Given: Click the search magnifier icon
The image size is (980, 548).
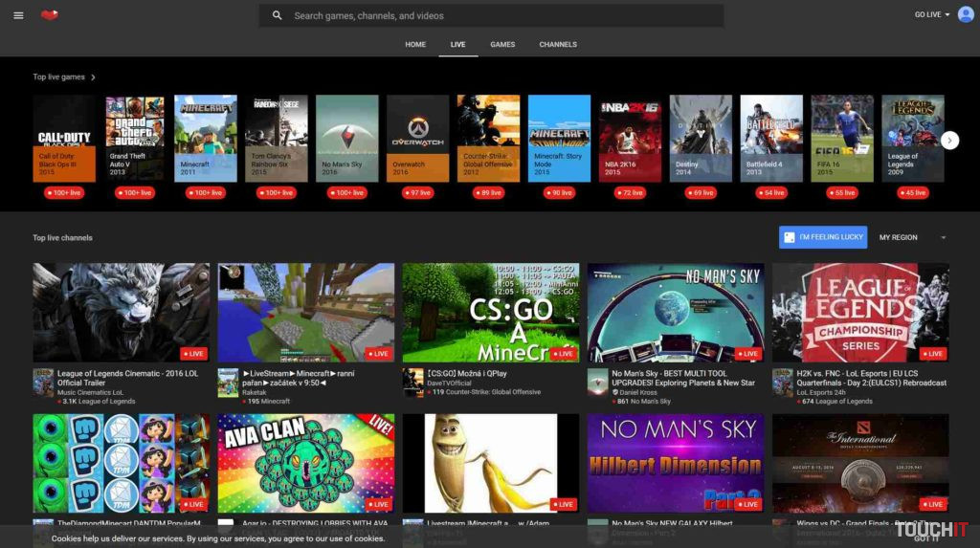Looking at the screenshot, I should pos(278,15).
